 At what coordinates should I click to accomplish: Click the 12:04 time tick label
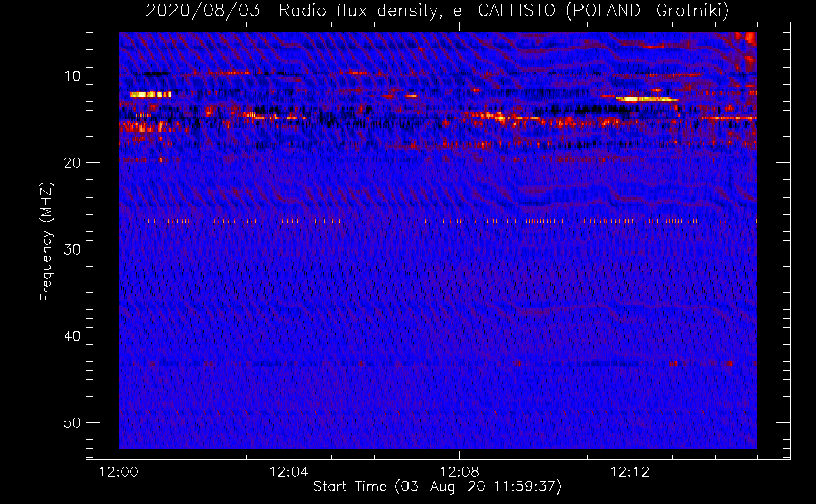pyautogui.click(x=288, y=472)
